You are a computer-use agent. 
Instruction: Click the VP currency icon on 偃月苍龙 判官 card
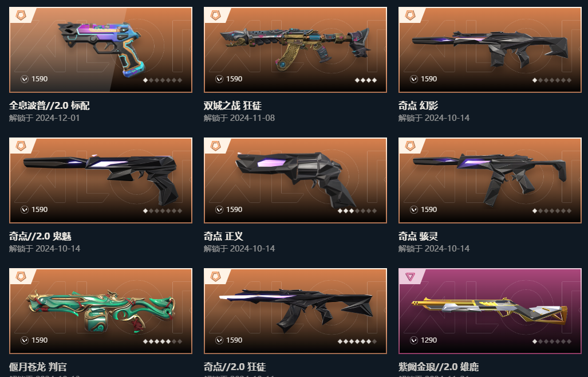pyautogui.click(x=25, y=340)
